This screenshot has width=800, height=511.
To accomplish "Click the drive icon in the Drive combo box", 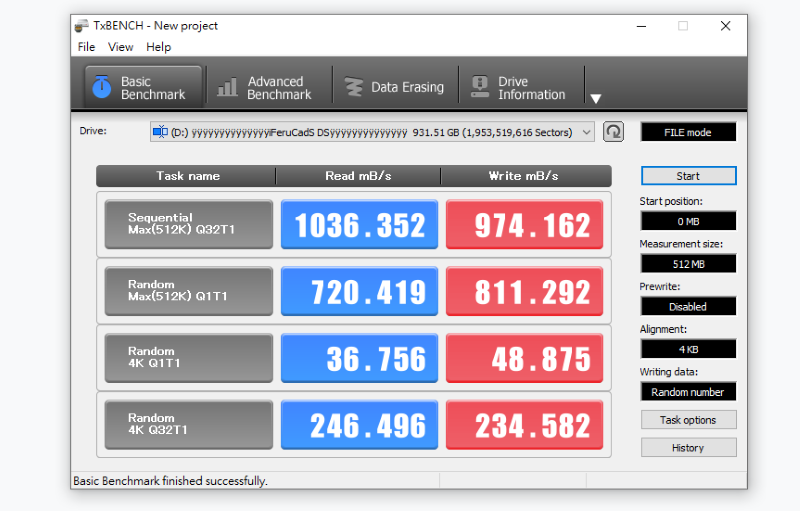I will 160,132.
